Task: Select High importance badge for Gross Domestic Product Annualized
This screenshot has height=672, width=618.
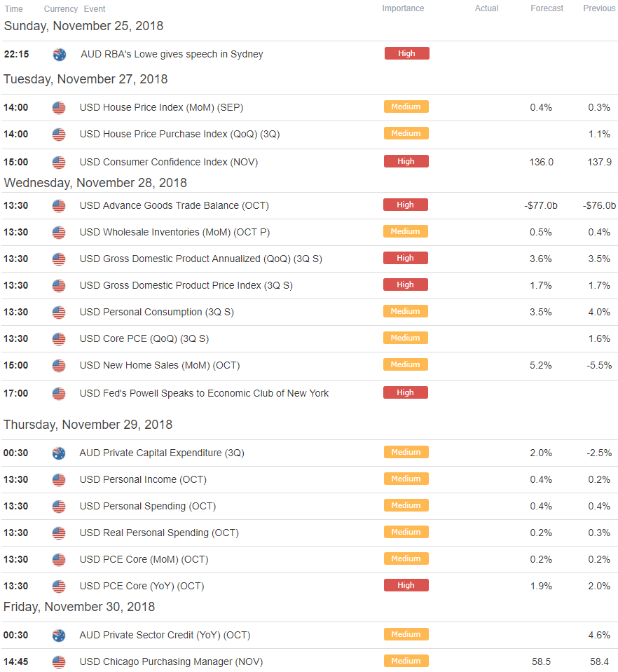Action: tap(406, 258)
